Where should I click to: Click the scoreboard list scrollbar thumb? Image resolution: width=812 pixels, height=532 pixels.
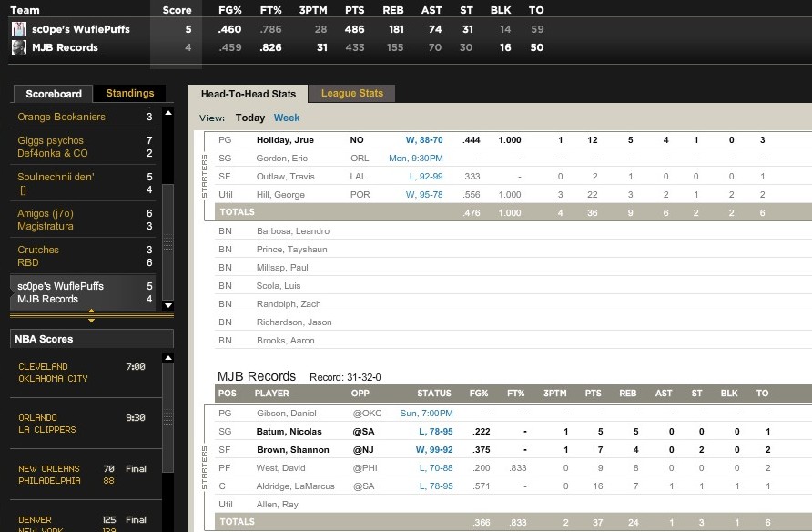[167, 242]
